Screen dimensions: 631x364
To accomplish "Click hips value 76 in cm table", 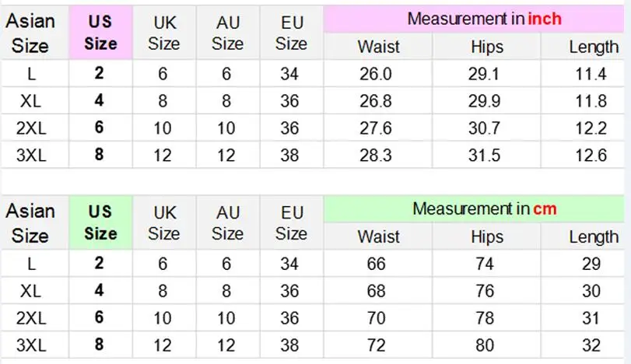I will tap(485, 291).
